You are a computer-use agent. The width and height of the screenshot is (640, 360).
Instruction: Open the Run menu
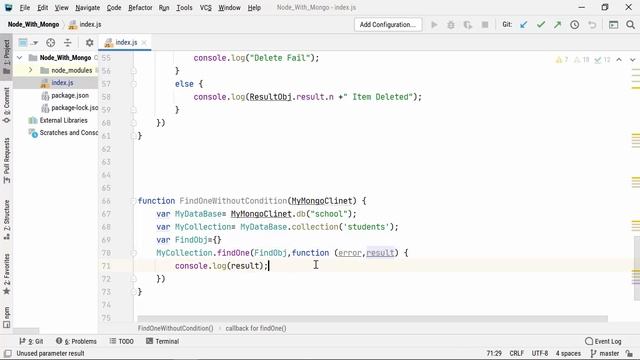click(x=164, y=8)
